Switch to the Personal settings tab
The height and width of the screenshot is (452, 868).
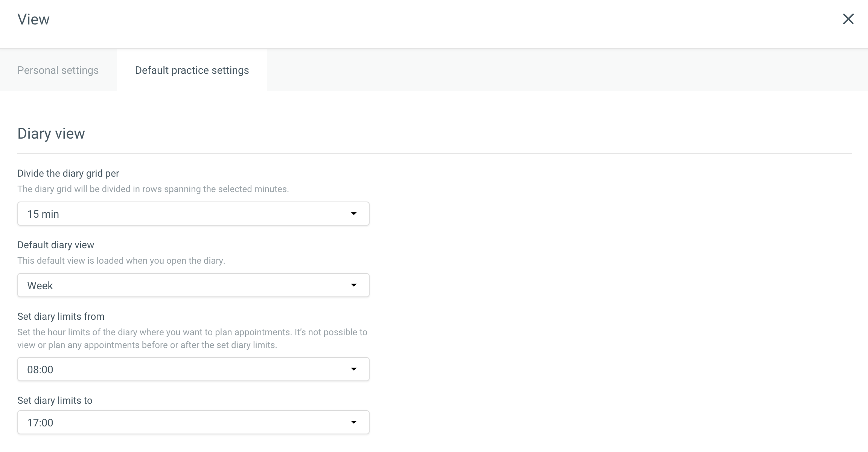pos(58,70)
